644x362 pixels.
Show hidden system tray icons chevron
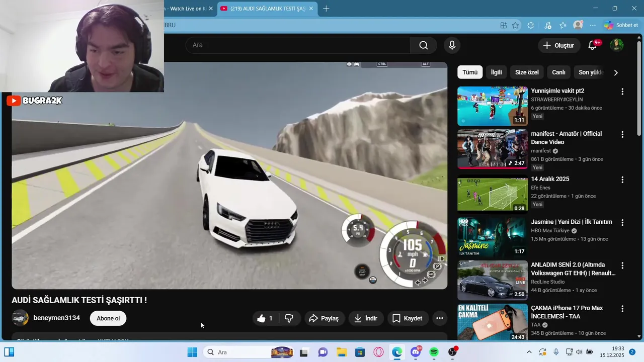coord(529,352)
